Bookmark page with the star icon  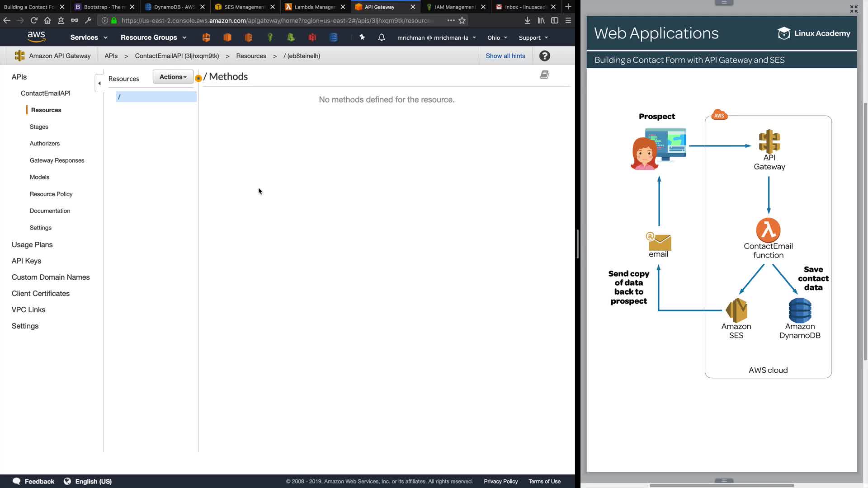click(x=462, y=20)
